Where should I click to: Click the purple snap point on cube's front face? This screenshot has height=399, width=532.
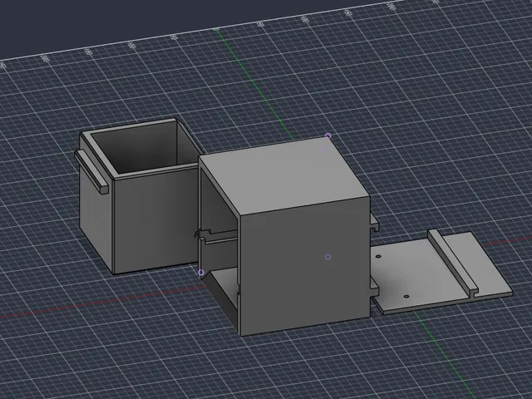328,257
